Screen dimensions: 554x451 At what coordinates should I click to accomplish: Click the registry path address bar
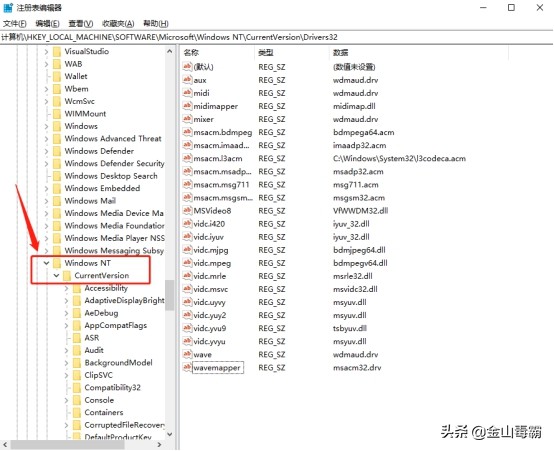277,37
